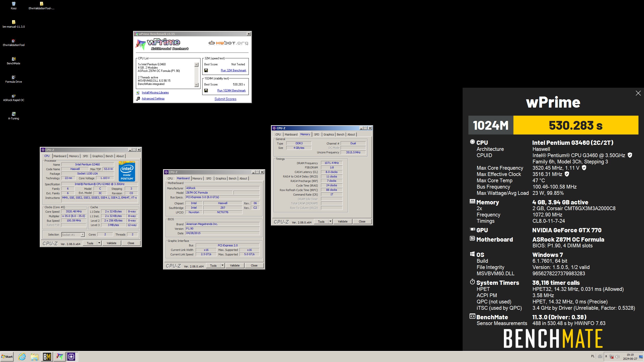Switch to SPD tab in left CPU-Z window
Viewport: 644px width, 362px height.
click(86, 156)
